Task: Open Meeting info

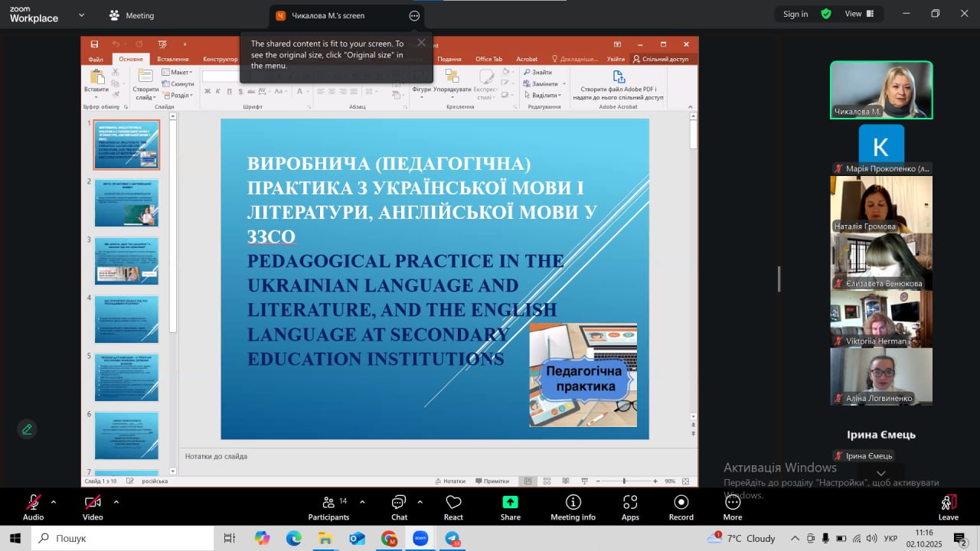Action: (x=573, y=507)
